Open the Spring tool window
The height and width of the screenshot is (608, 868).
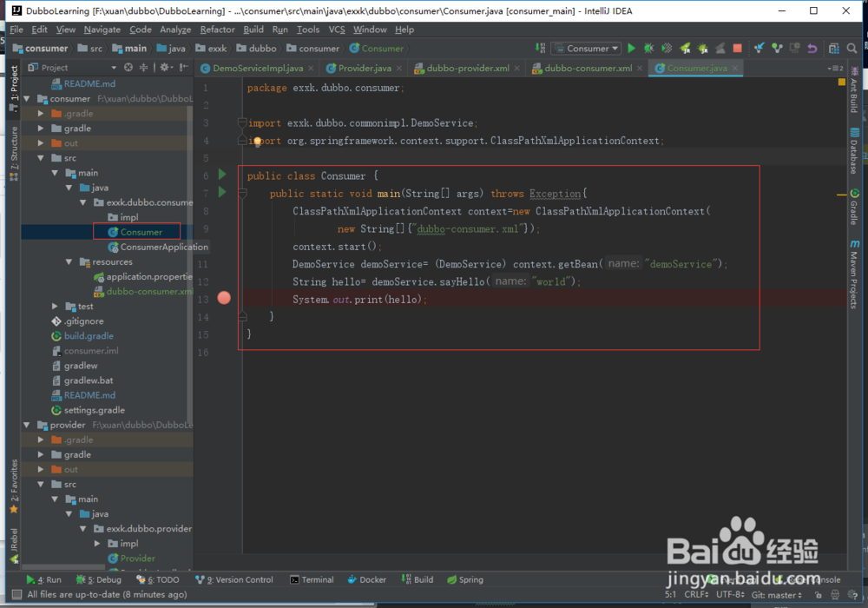(x=465, y=579)
